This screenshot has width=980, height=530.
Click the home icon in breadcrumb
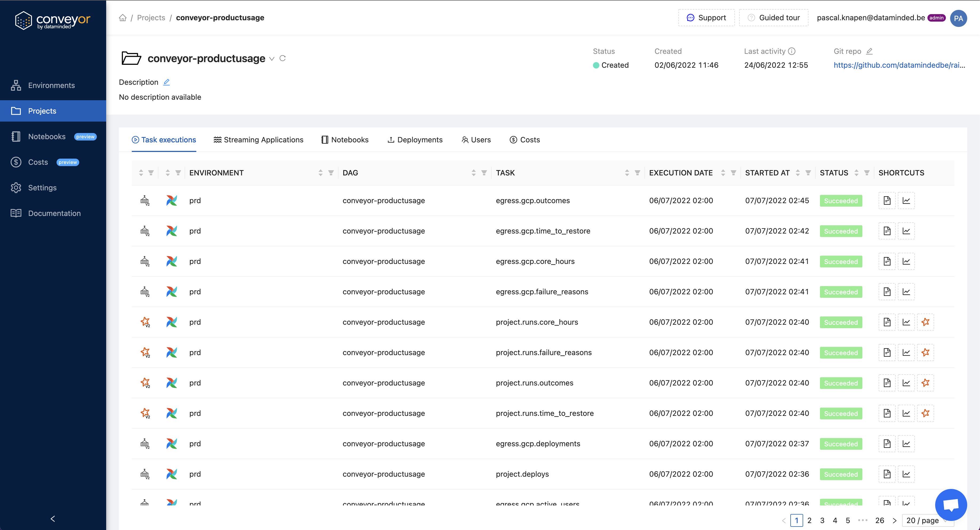pyautogui.click(x=122, y=18)
